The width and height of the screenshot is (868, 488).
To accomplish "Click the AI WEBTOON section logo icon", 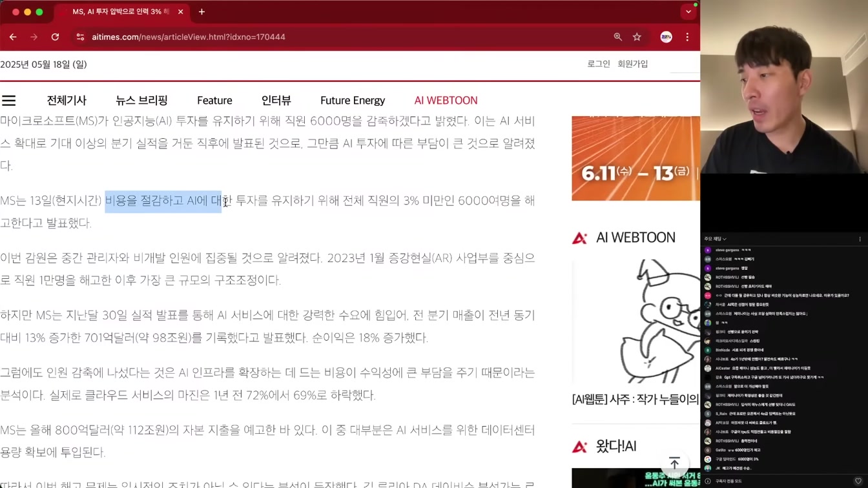I will pos(579,238).
